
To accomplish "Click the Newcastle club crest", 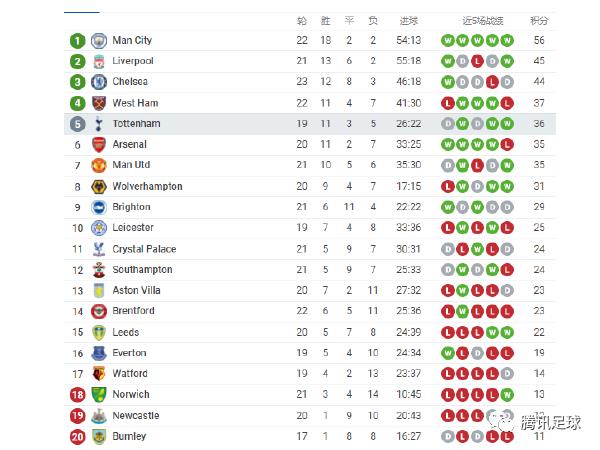I will 98,416.
